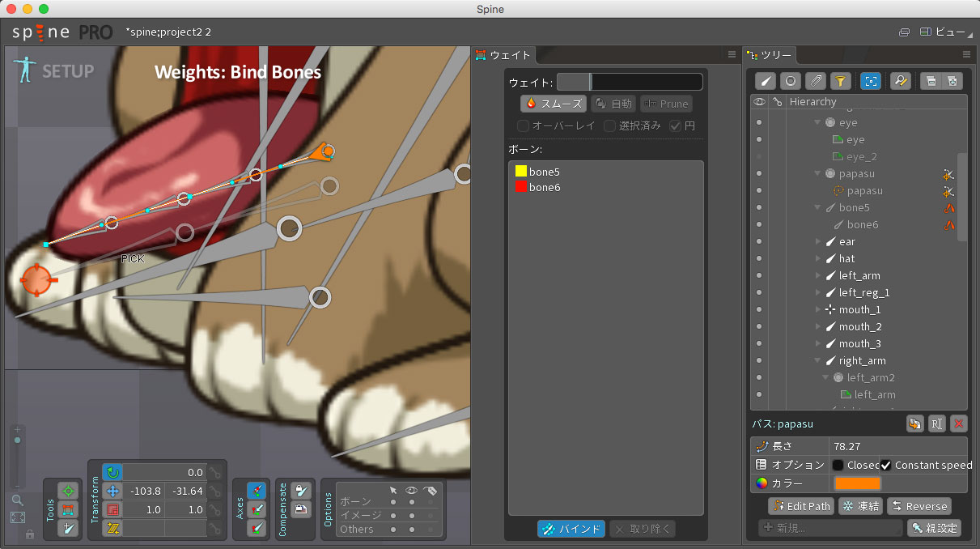Click the collapse all tree icon
980x549 pixels.
[x=931, y=81]
